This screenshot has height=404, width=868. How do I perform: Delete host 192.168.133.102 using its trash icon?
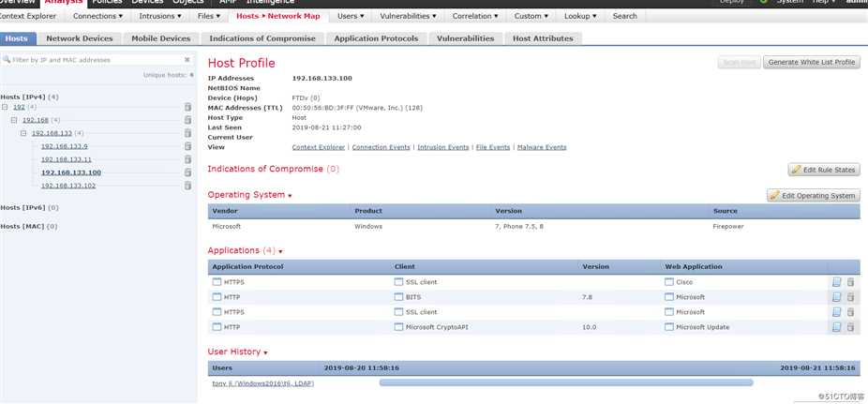(x=187, y=186)
